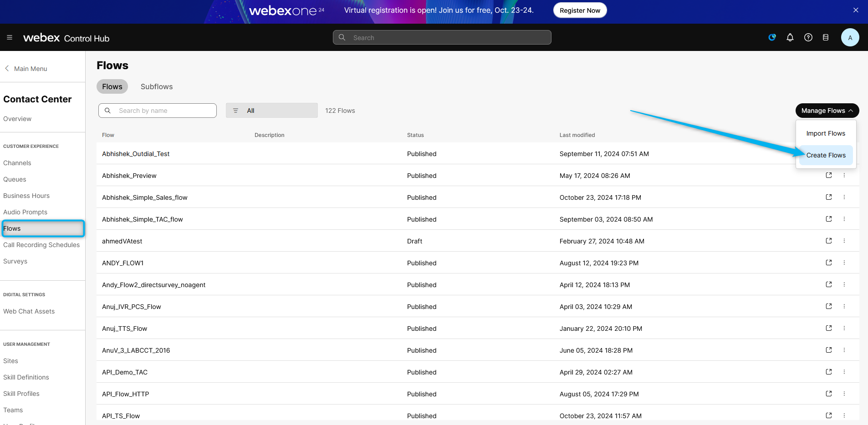Open Business Hours in the sidebar
The width and height of the screenshot is (868, 425).
coord(26,196)
